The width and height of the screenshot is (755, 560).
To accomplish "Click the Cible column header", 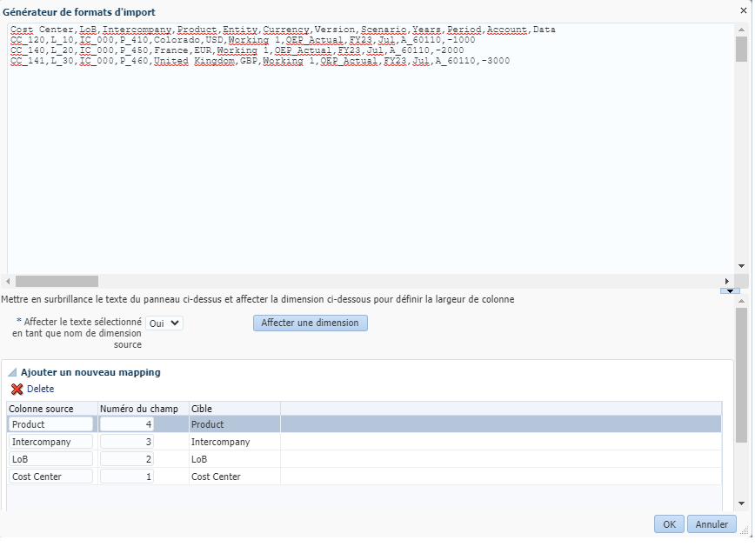I will point(235,409).
